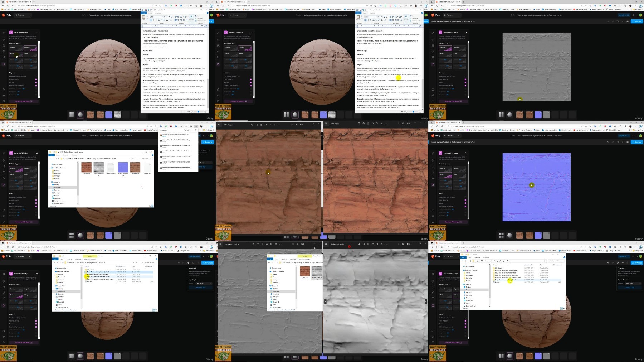Toggle Height (Displacement) checkbox, purple normal map frame
Viewport: 644px width, 362px height.
coord(465,206)
